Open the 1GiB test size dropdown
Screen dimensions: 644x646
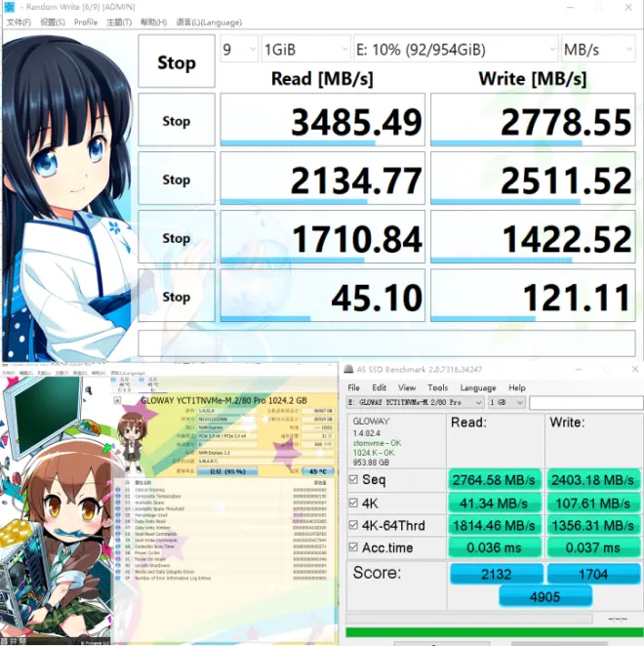point(305,50)
